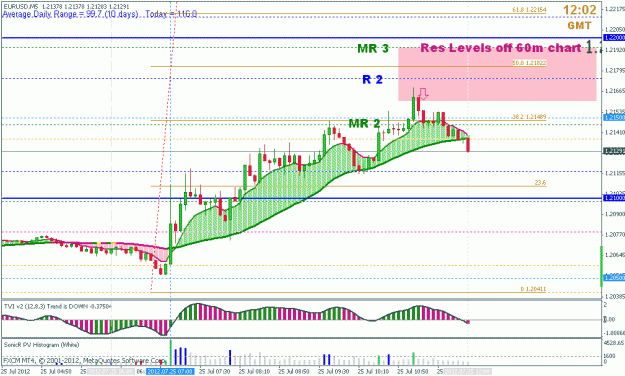Click the highlighted 2012.07.25 07:00 time label
625x376 pixels.
tap(170, 372)
